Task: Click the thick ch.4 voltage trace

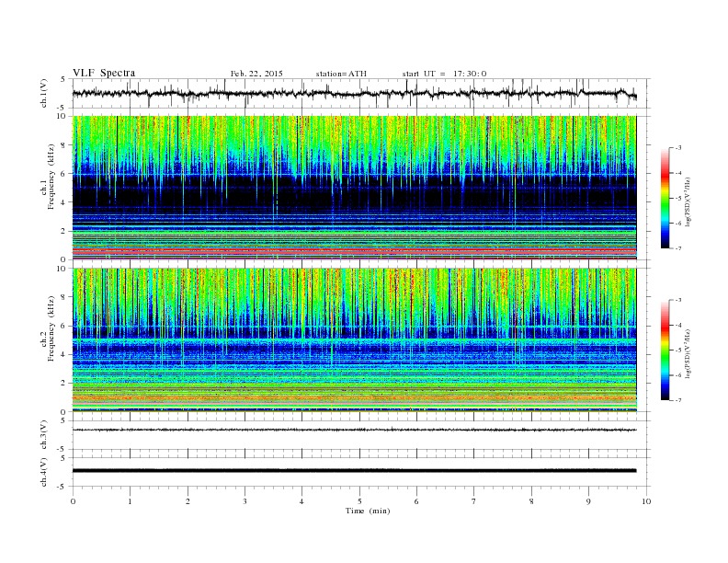Action: click(x=354, y=471)
